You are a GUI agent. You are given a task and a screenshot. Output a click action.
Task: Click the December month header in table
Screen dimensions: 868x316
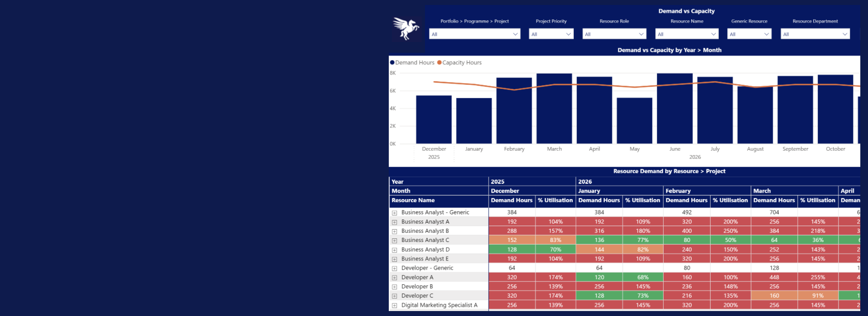coord(532,191)
